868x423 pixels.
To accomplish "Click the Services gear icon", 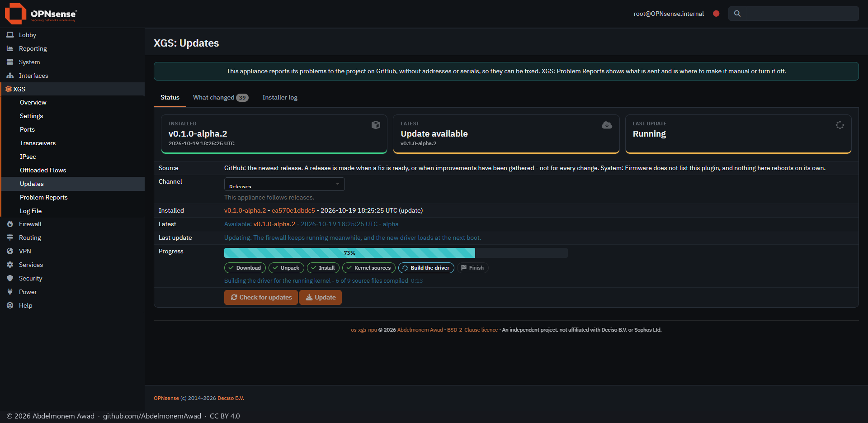I will coord(10,265).
